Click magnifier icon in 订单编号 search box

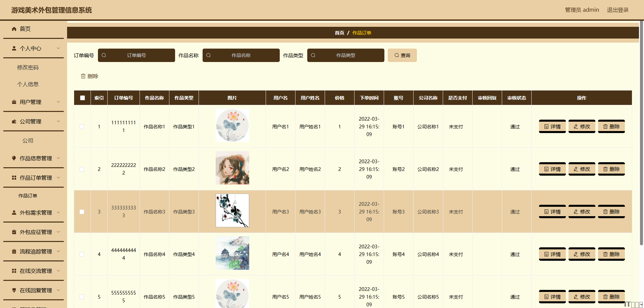[104, 55]
